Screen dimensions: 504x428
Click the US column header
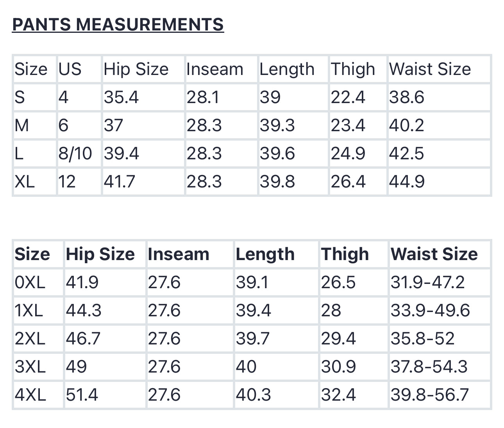coord(70,69)
